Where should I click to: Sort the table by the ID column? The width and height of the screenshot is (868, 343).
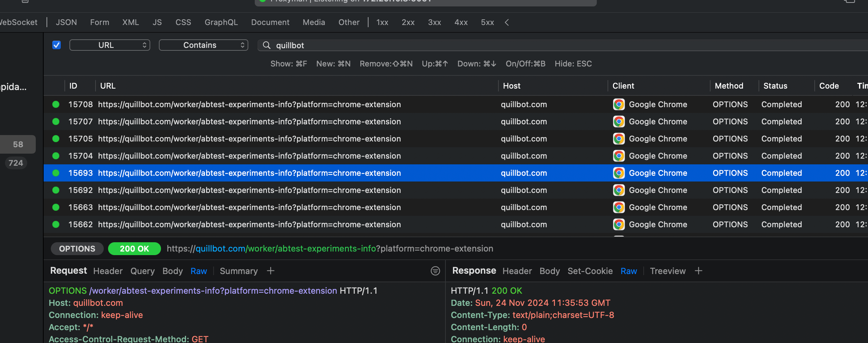73,86
